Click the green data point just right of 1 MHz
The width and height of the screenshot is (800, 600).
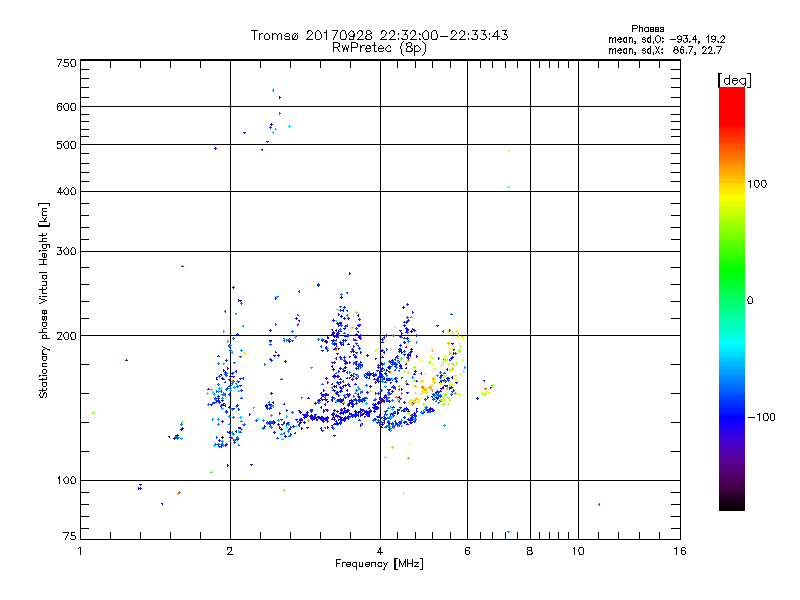(x=93, y=413)
